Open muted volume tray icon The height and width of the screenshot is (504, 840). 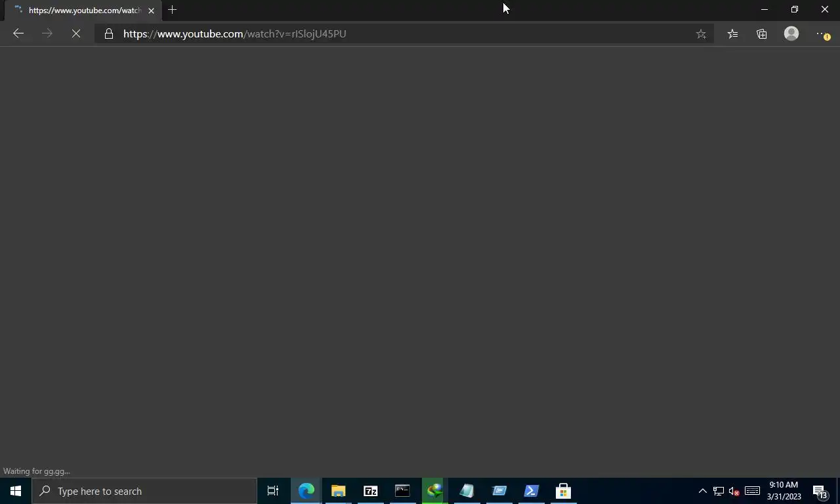[x=734, y=491]
